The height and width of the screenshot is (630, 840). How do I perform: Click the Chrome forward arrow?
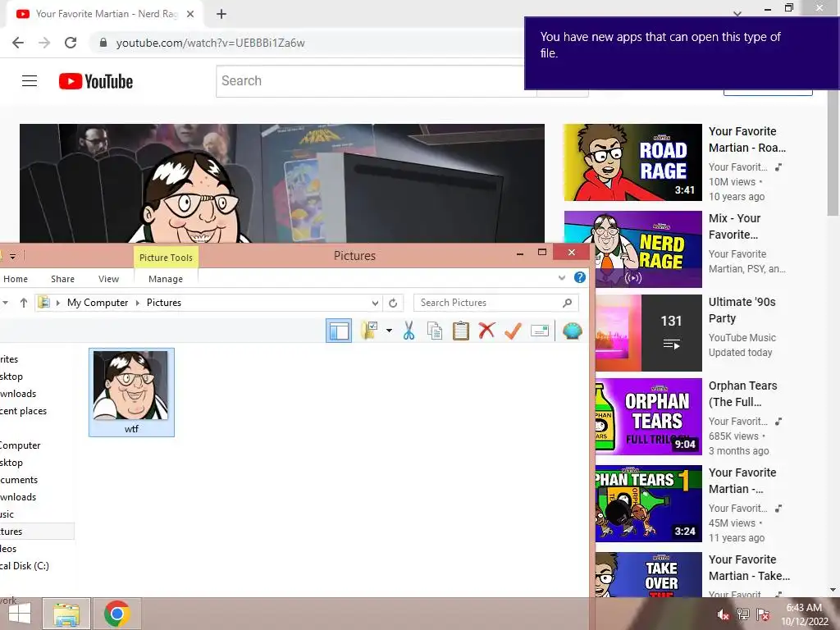click(x=44, y=43)
